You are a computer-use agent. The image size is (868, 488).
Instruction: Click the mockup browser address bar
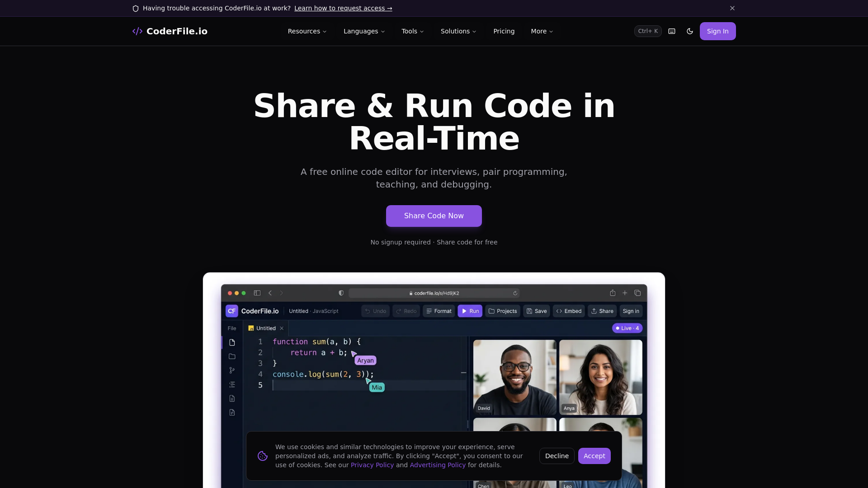click(434, 293)
